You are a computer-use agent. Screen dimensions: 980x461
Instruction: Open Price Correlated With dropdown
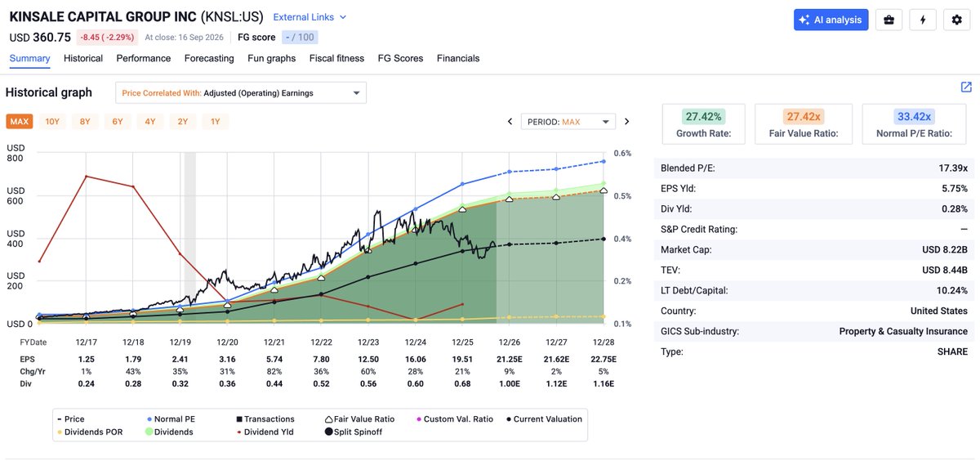pyautogui.click(x=241, y=93)
